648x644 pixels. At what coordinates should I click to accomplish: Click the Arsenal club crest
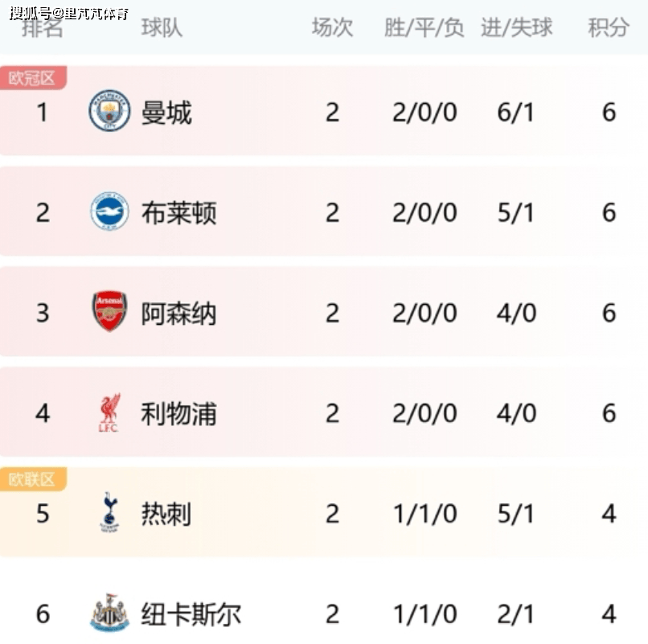click(109, 311)
